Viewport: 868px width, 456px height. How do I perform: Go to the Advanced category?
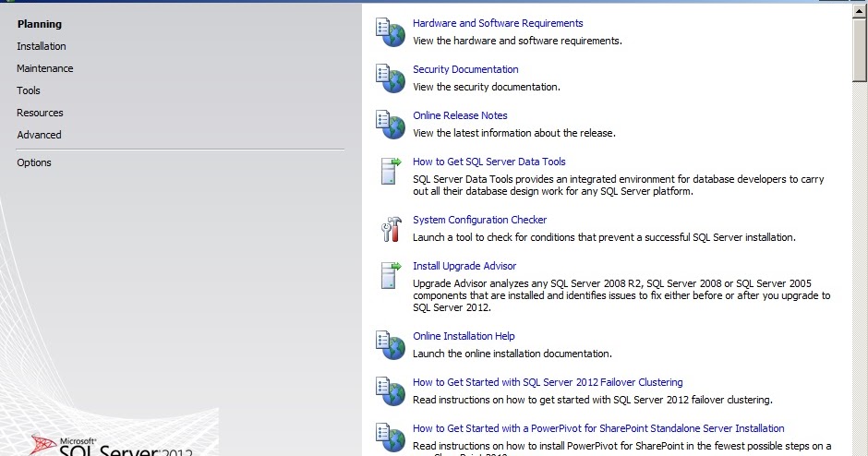click(x=39, y=135)
